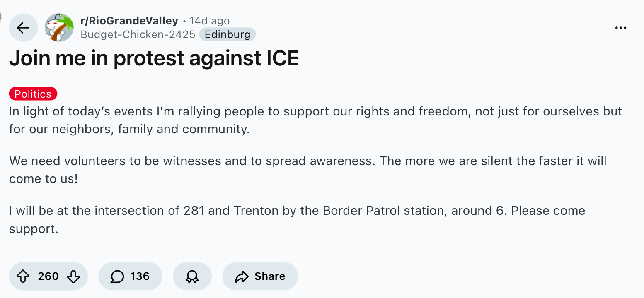Downvote the post
The height and width of the screenshot is (298, 644).
[73, 276]
